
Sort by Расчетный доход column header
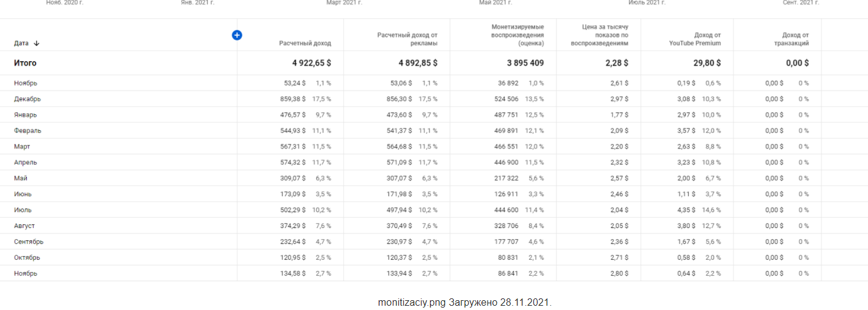click(x=305, y=43)
